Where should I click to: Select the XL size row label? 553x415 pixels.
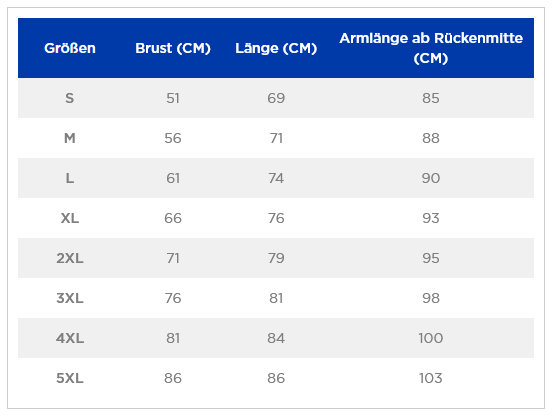[70, 218]
